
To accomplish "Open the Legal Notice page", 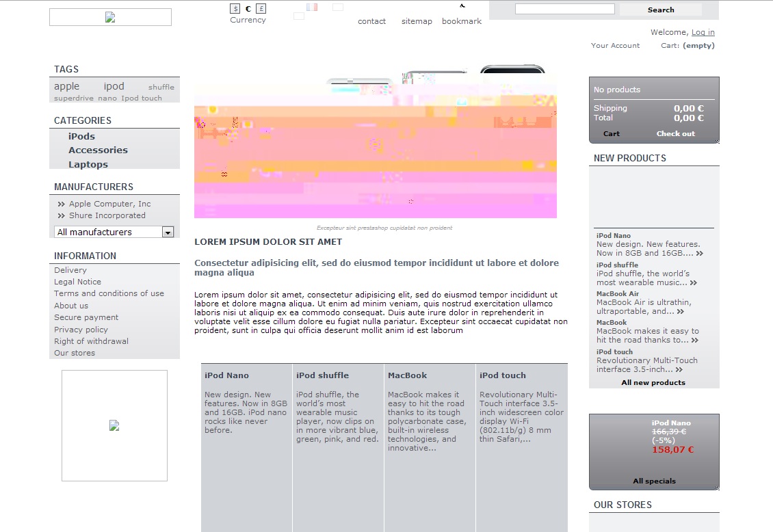I will click(x=77, y=282).
